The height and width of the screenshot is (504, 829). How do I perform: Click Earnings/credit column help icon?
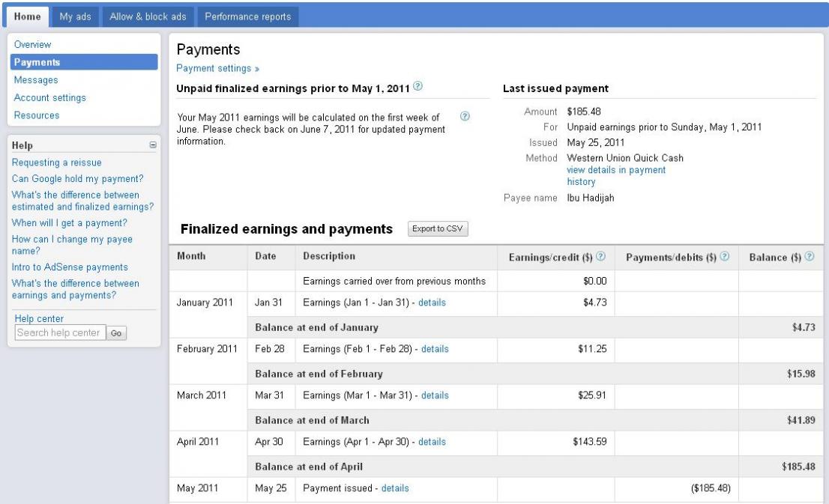pyautogui.click(x=601, y=258)
